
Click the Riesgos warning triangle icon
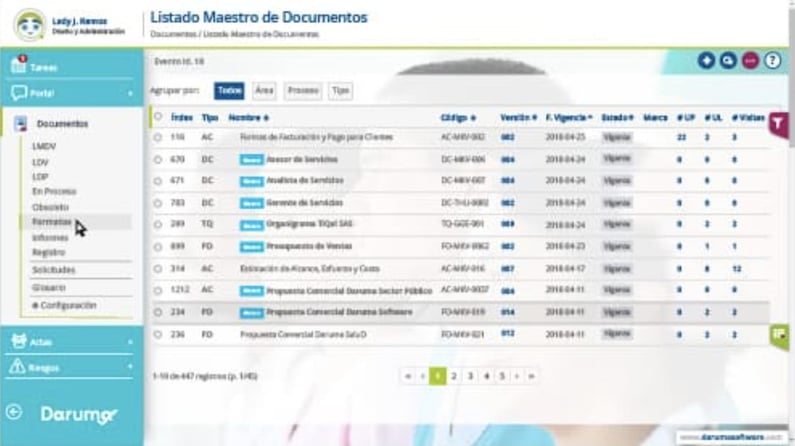[x=18, y=366]
